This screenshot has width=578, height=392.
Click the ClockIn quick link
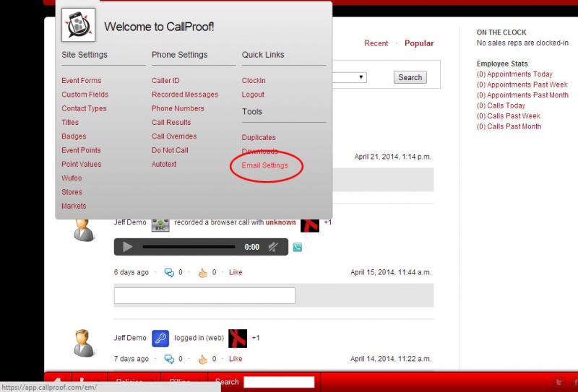254,80
